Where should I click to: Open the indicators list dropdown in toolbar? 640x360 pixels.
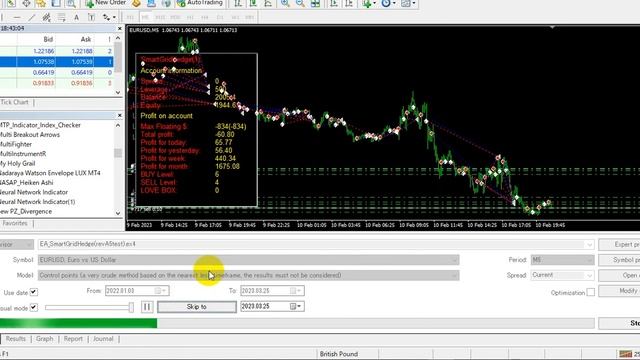[x=375, y=4]
